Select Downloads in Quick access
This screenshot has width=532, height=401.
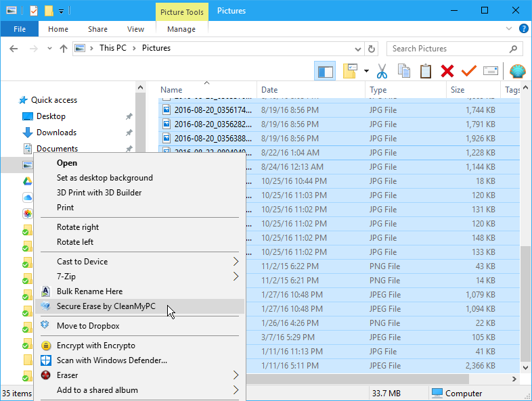pos(56,133)
